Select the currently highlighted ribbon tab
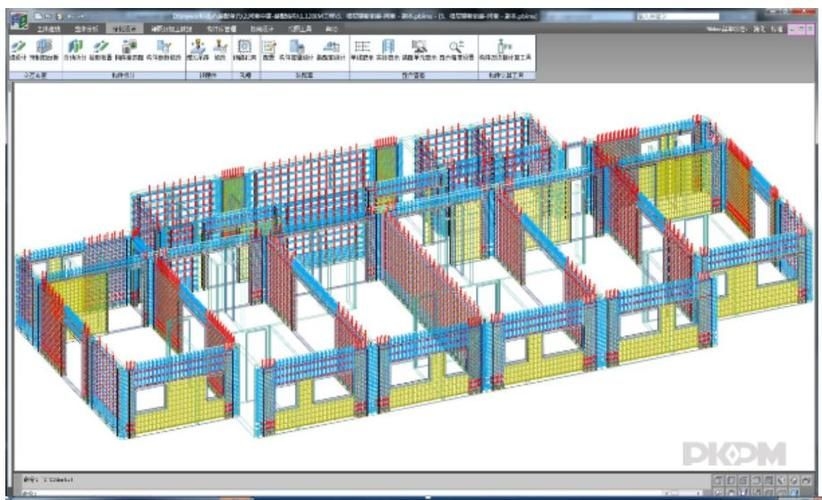The height and width of the screenshot is (500, 822). [x=123, y=30]
